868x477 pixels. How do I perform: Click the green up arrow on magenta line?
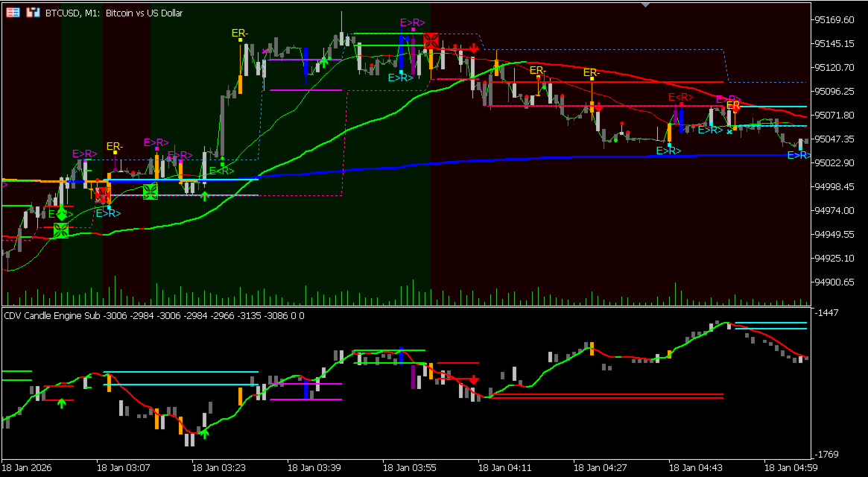pyautogui.click(x=324, y=62)
